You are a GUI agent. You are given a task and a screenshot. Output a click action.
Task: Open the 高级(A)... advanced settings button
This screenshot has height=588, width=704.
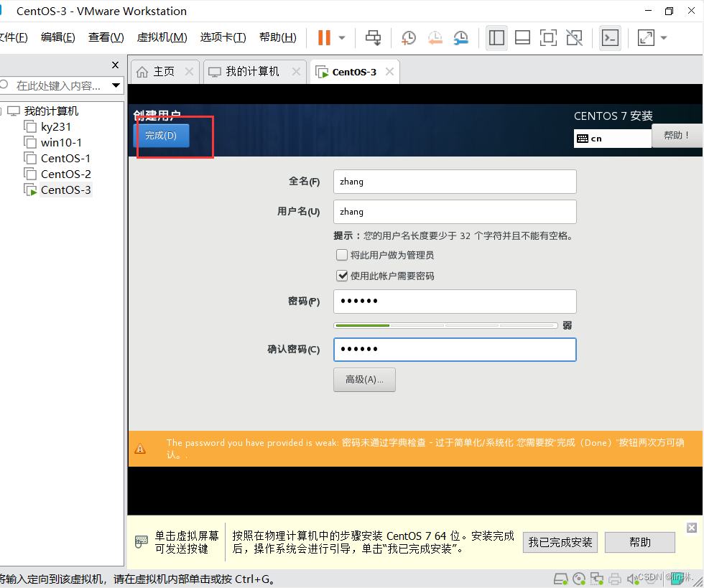(x=365, y=380)
